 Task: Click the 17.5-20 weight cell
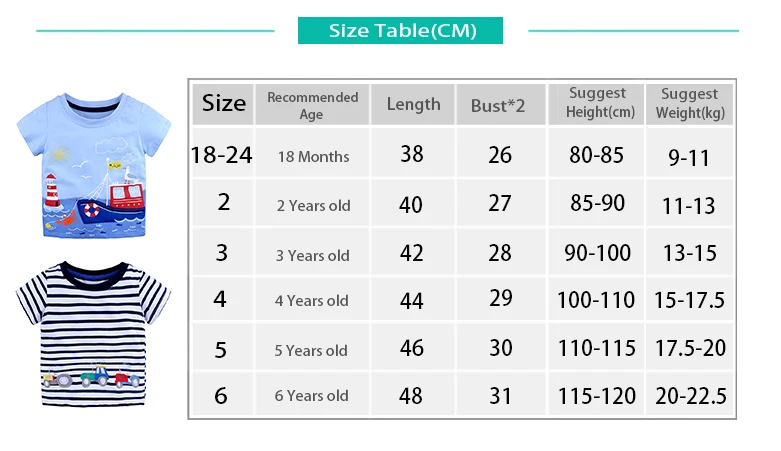click(x=690, y=348)
